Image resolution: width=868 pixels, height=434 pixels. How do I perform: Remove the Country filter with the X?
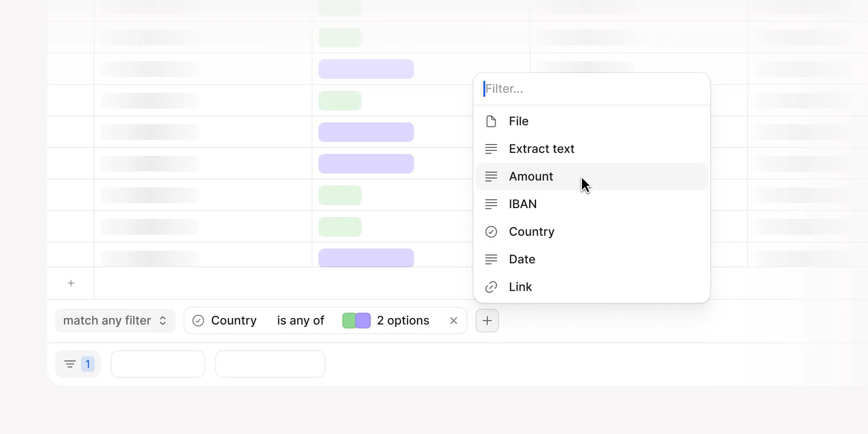point(454,321)
